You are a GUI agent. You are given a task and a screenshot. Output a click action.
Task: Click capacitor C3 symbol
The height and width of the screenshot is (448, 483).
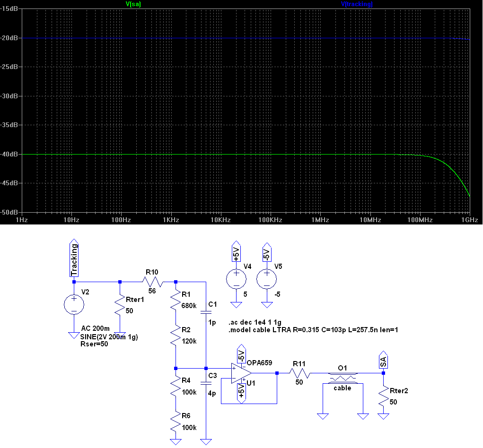pyautogui.click(x=206, y=383)
